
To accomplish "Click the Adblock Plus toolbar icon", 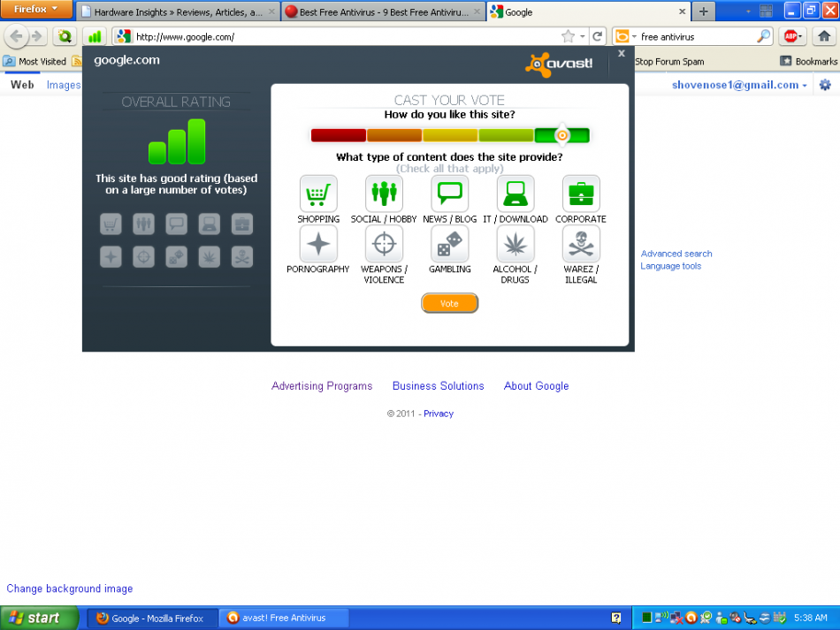I will coord(790,36).
